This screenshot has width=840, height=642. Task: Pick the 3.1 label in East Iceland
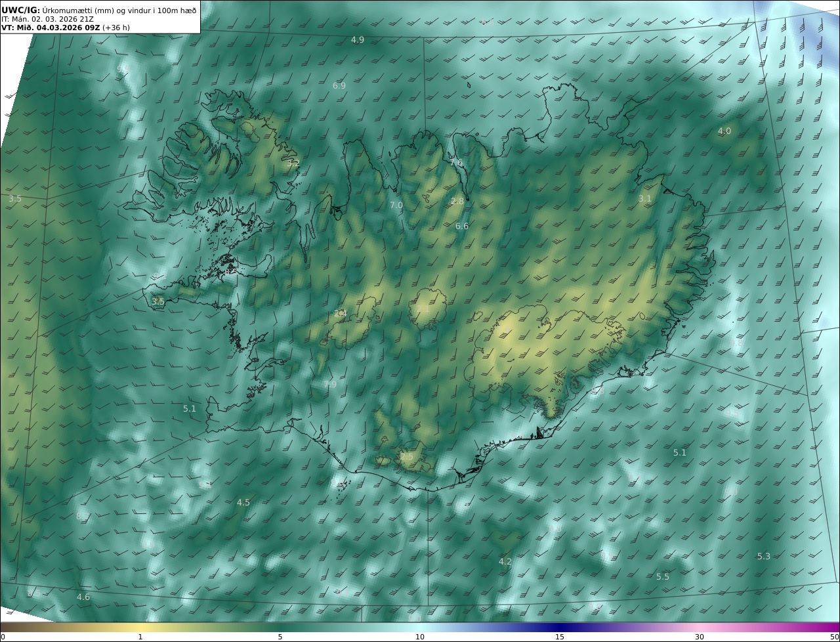point(645,199)
